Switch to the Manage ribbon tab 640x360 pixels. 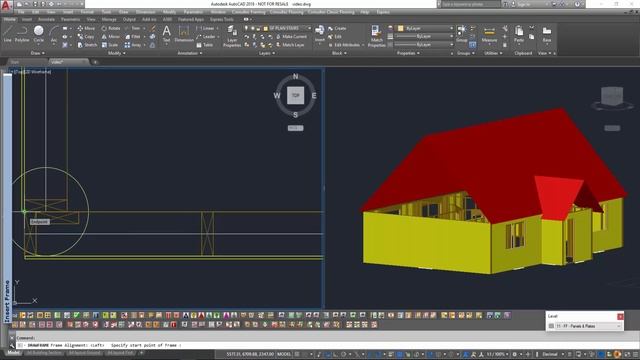(x=109, y=19)
